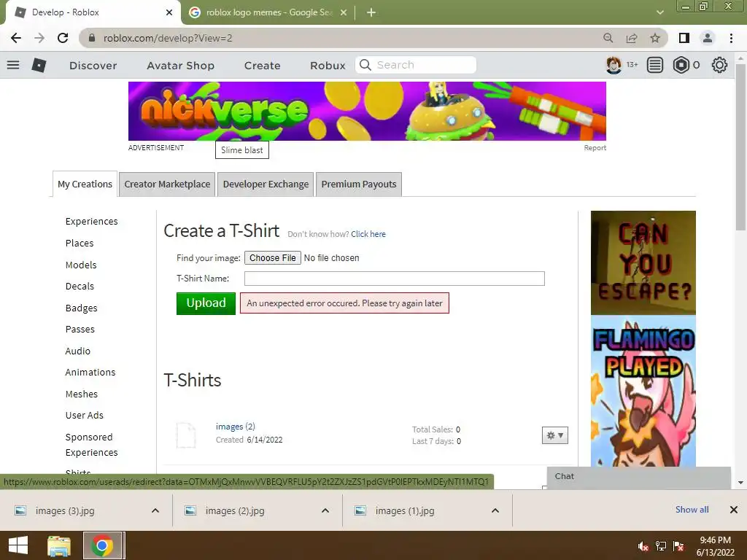Switch to Creator Marketplace tab
747x560 pixels.
167,184
